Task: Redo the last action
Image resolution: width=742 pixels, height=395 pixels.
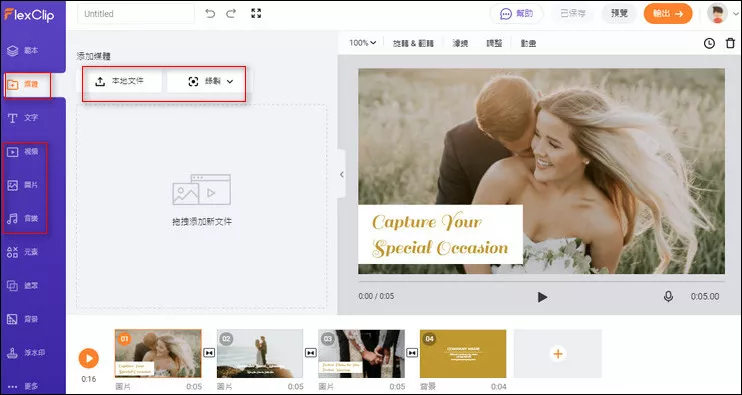Action: pyautogui.click(x=231, y=14)
